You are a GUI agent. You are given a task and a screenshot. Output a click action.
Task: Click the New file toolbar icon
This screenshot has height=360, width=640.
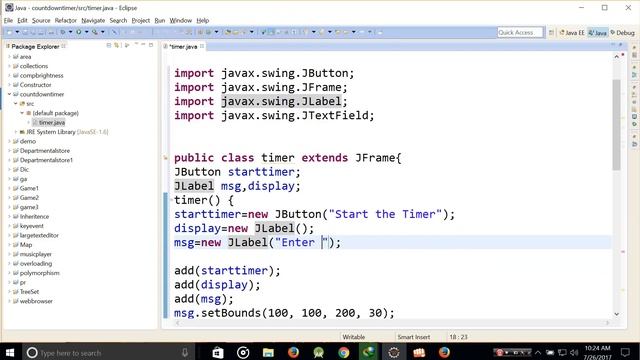(x=9, y=32)
